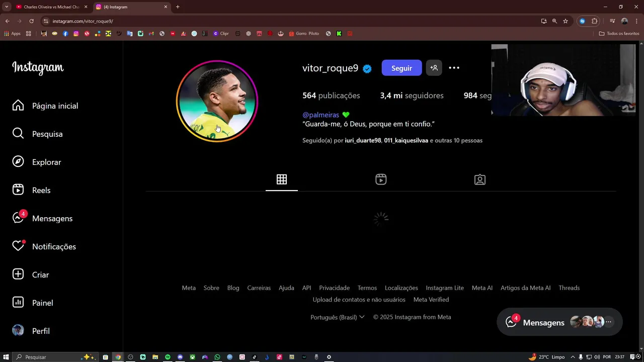This screenshot has width=644, height=362.
Task: Bookmark this page with the star icon
Action: [566, 21]
